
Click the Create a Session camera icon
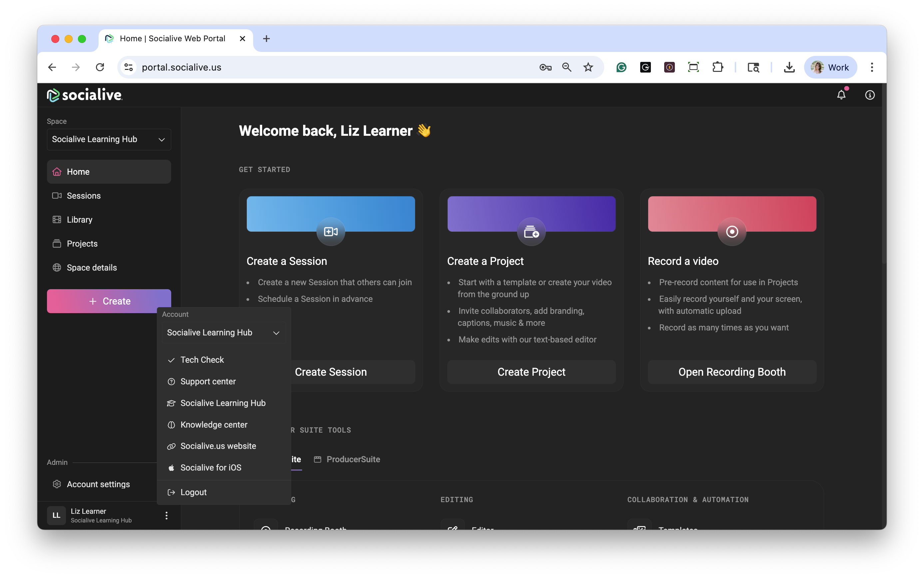(330, 232)
